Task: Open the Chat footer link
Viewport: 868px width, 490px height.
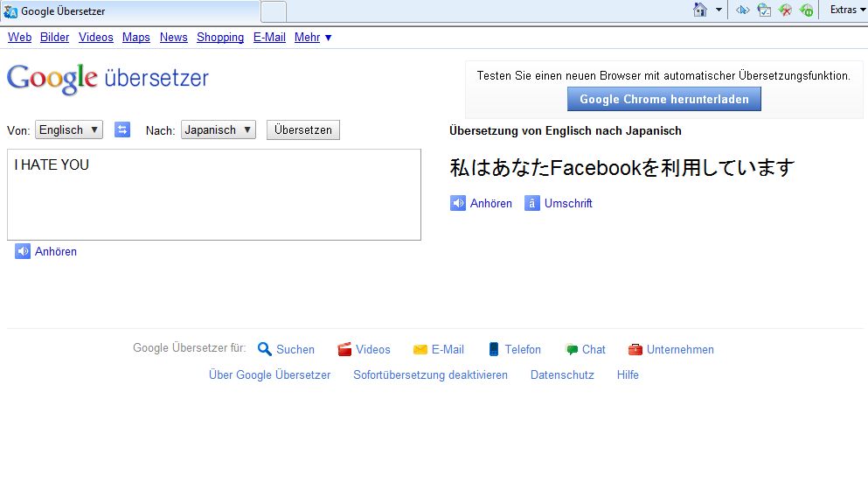Action: (594, 350)
